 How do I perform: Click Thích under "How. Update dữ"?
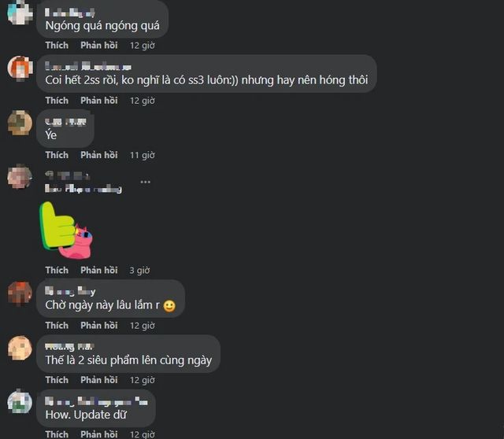(57, 434)
